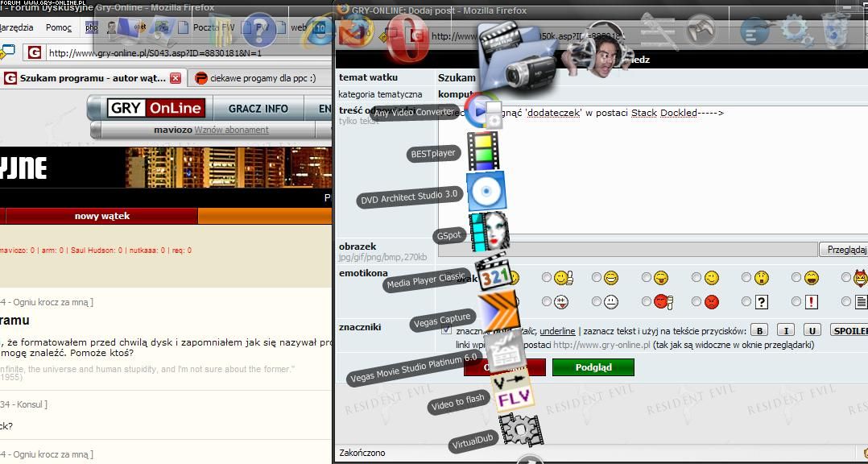Open Video to flash FLV icon

pyautogui.click(x=512, y=392)
